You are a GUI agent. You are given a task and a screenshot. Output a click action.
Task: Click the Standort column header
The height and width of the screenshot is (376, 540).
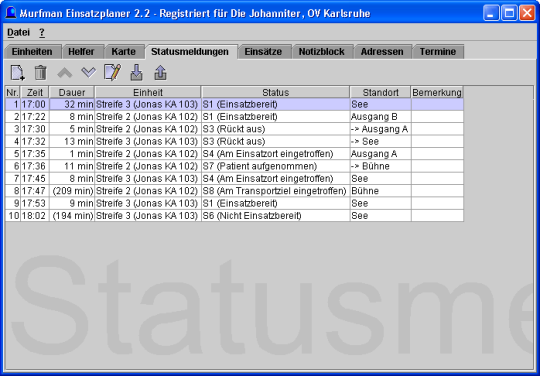[x=381, y=92]
